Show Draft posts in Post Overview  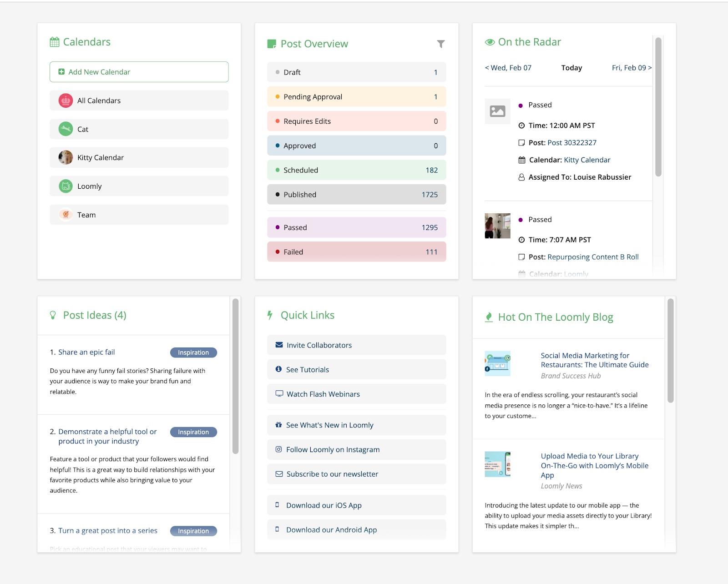tap(357, 72)
